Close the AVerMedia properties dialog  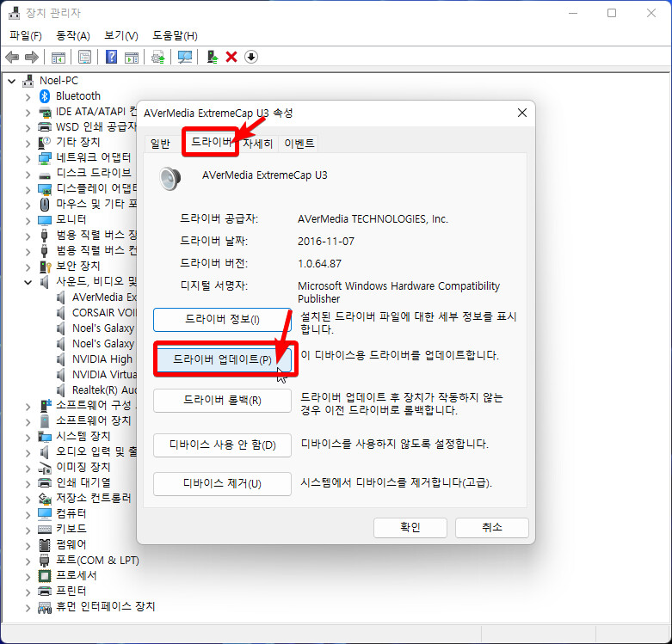522,113
